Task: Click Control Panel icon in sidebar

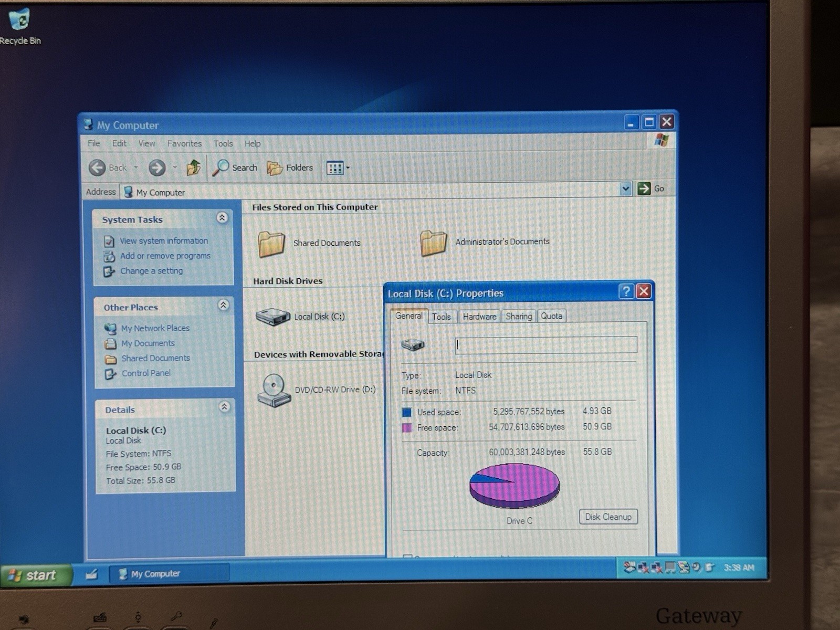Action: click(x=110, y=374)
